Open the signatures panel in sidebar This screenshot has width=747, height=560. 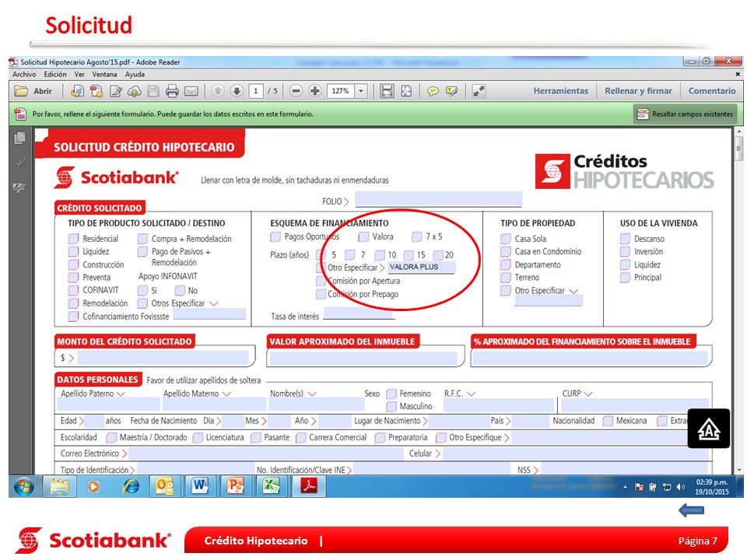click(19, 187)
